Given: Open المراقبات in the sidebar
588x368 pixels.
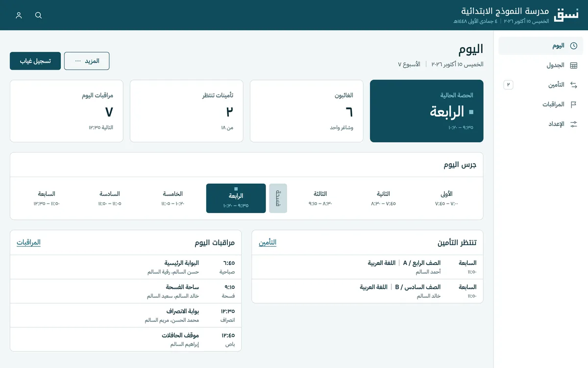Looking at the screenshot, I should [x=541, y=105].
